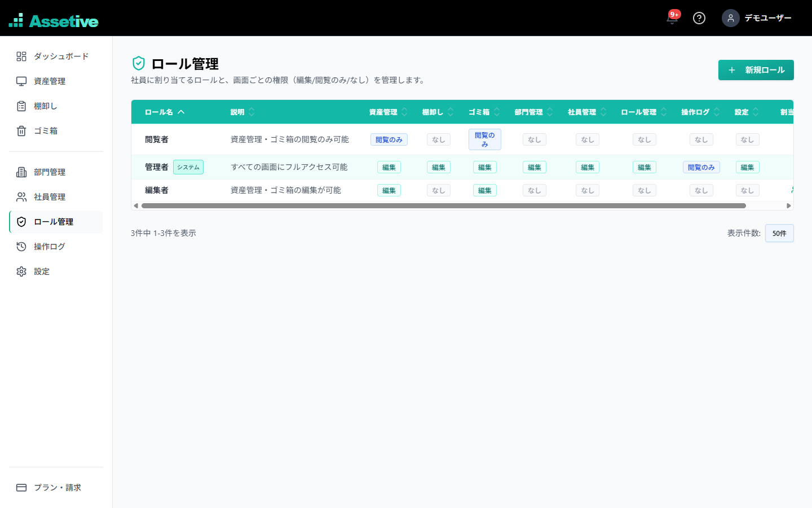812x508 pixels.
Task: Click the table scrollbar right arrow
Action: [789, 206]
